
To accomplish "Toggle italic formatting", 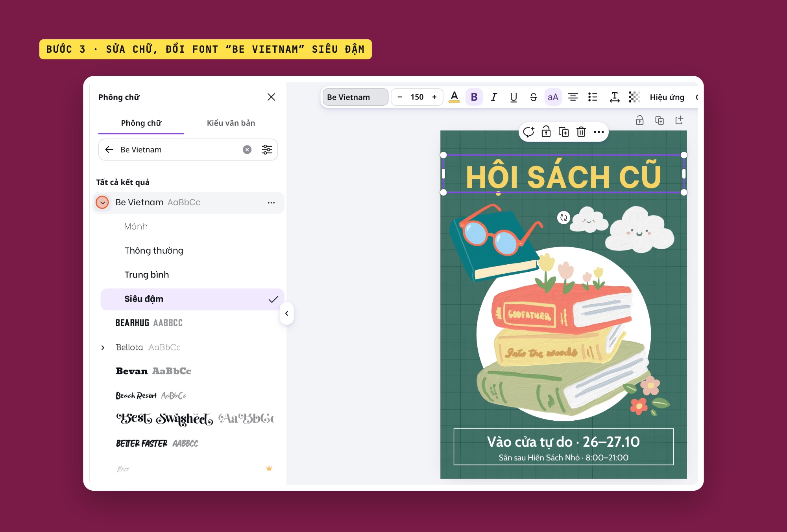I will pyautogui.click(x=494, y=97).
